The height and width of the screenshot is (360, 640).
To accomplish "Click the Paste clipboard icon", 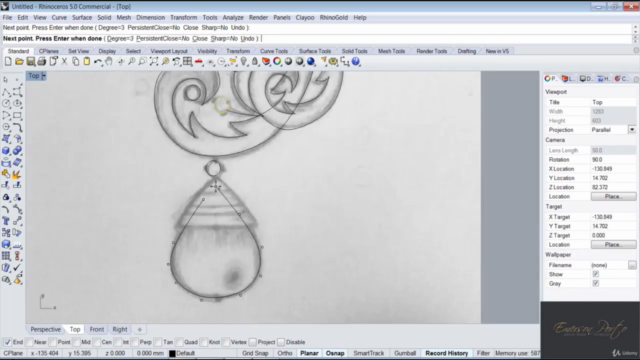I will point(87,62).
